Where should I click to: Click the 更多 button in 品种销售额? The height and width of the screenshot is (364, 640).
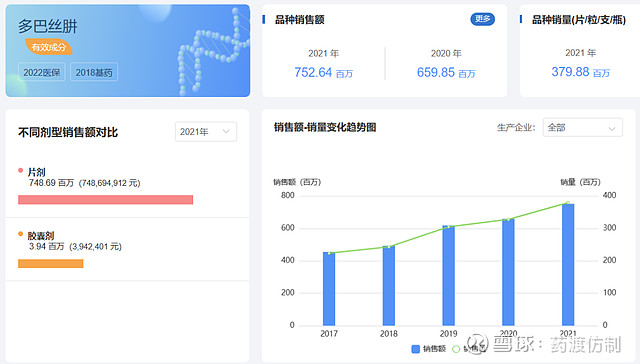[x=482, y=19]
